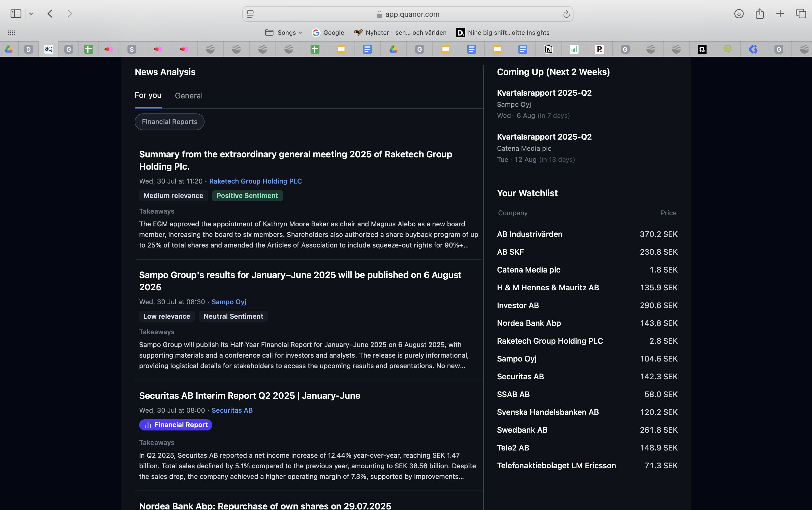Toggle the Safari sidebar button
The height and width of the screenshot is (510, 812).
pyautogui.click(x=16, y=14)
